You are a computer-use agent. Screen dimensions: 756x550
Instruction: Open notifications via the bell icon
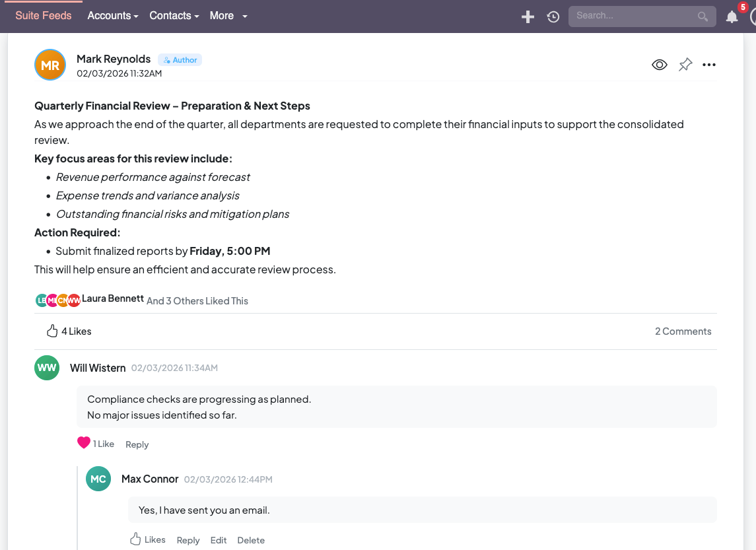click(x=732, y=17)
